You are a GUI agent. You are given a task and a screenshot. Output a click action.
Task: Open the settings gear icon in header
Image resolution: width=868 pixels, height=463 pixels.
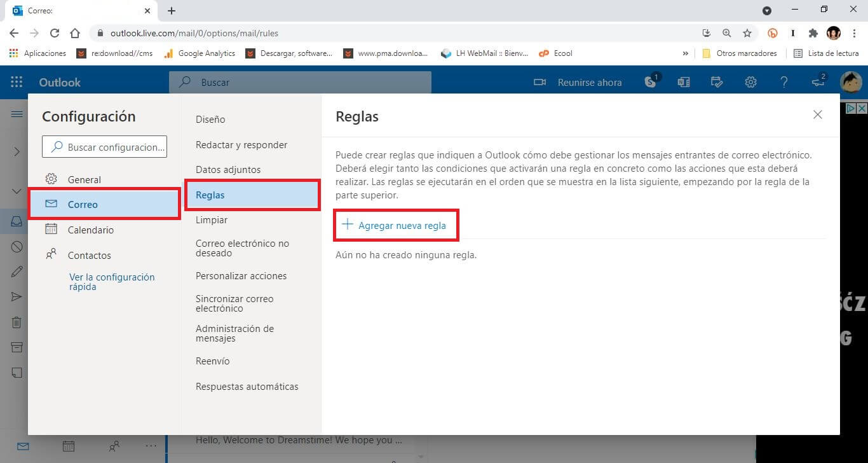(x=750, y=82)
